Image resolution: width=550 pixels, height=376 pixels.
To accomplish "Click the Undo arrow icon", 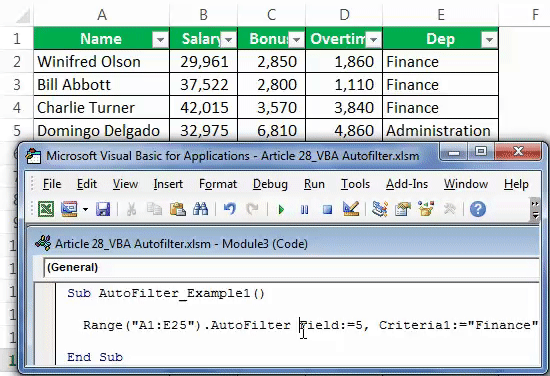I will coord(229,209).
